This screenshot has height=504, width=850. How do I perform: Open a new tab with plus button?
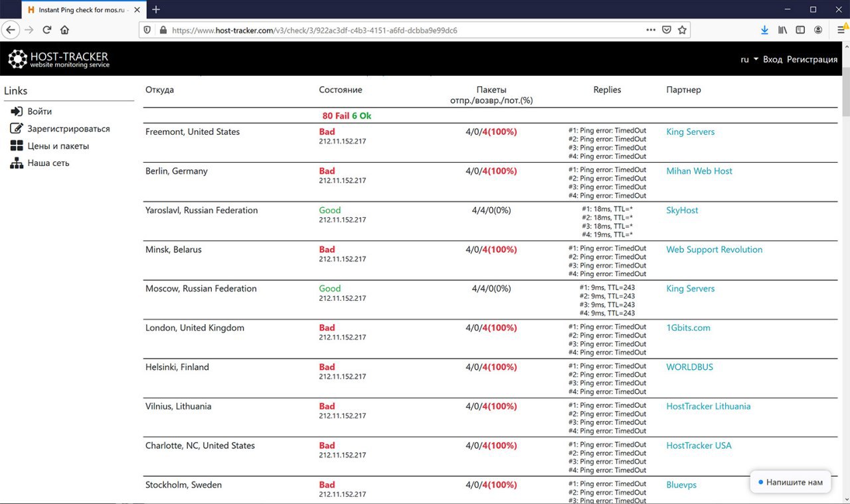coord(156,9)
